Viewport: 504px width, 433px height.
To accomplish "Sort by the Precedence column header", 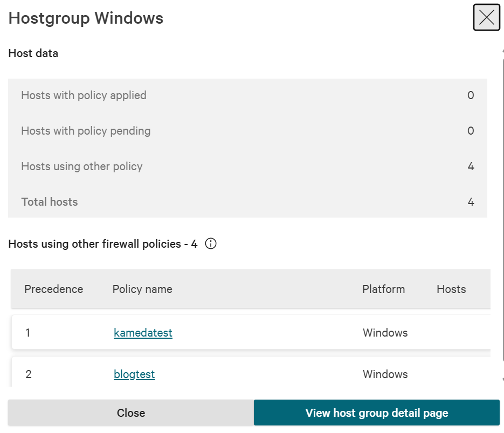I will point(53,289).
